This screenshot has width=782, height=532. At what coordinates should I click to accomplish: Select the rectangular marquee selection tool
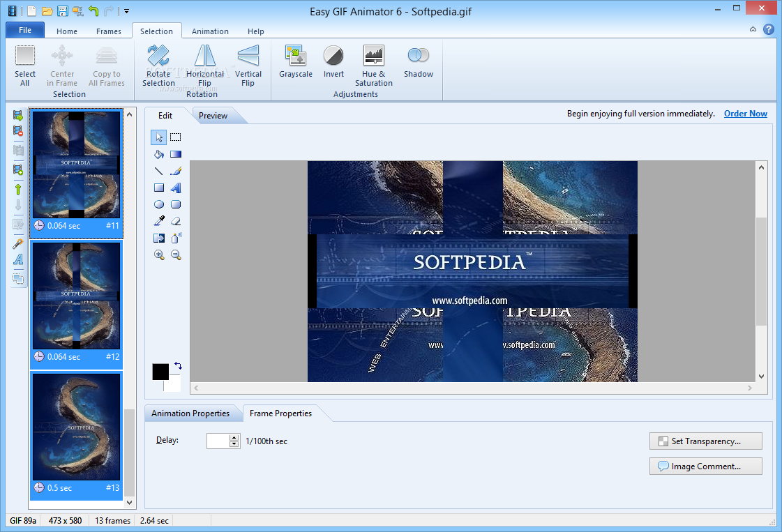point(176,137)
